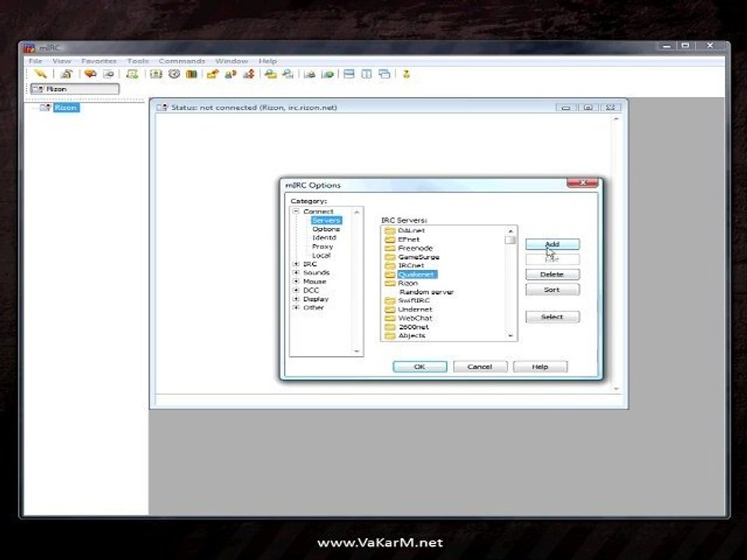Click the Tile Vertical windows toolbar icon

click(366, 74)
